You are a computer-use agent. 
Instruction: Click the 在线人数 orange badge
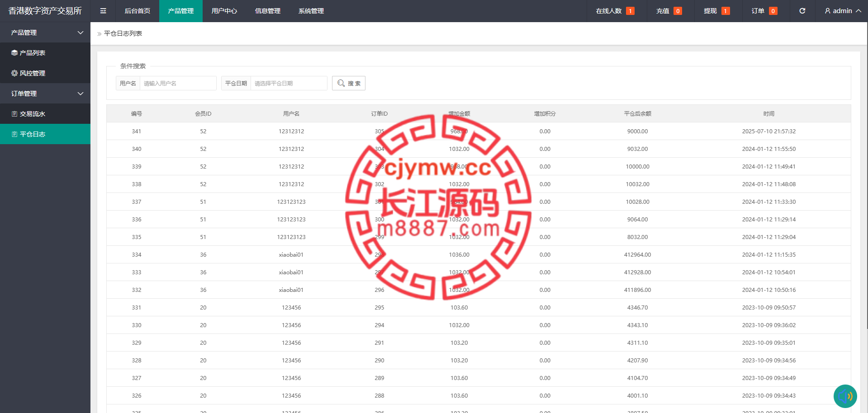tap(630, 11)
